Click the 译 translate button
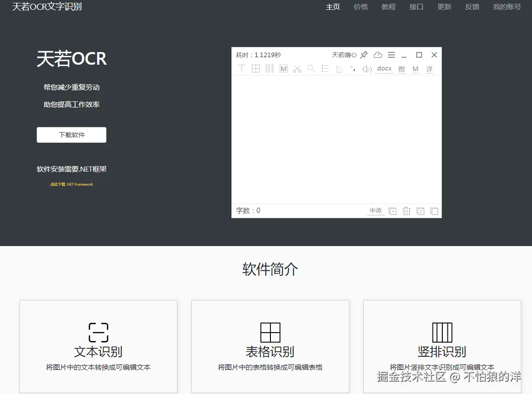 pyautogui.click(x=429, y=69)
